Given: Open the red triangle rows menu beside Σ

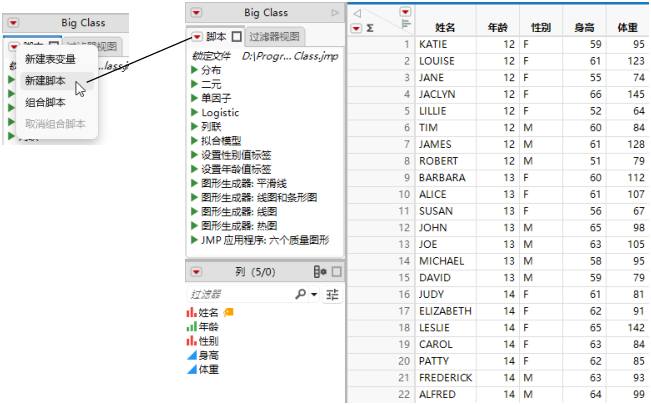Looking at the screenshot, I should click(x=356, y=28).
